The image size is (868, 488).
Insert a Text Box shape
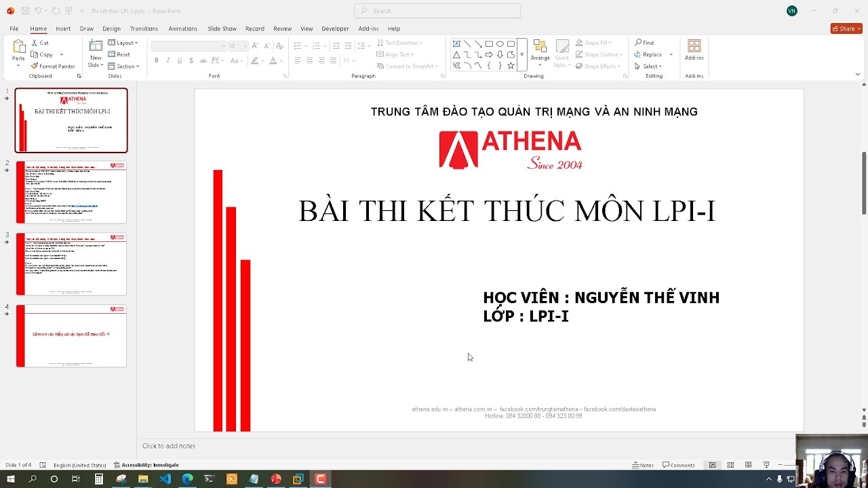pyautogui.click(x=456, y=43)
